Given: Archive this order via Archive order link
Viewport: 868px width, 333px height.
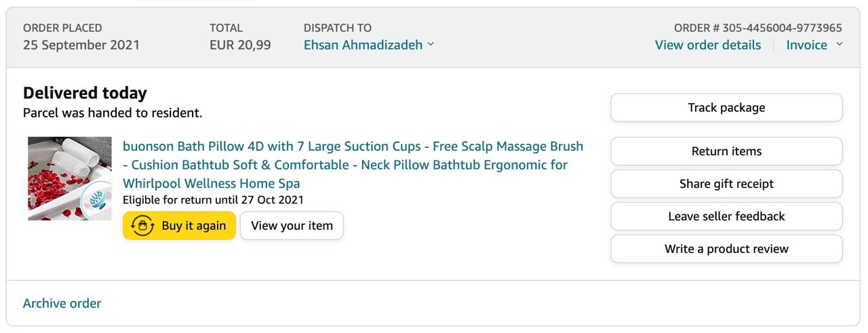Looking at the screenshot, I should [x=62, y=303].
